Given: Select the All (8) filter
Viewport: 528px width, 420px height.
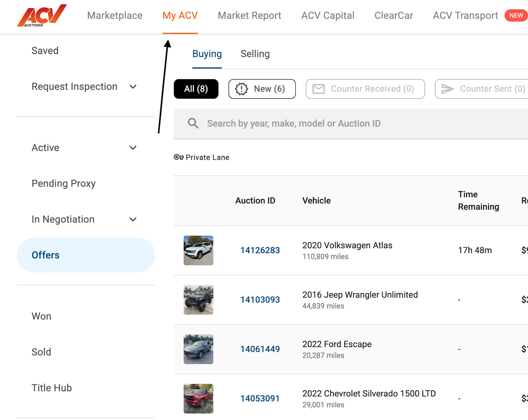Looking at the screenshot, I should tap(196, 89).
